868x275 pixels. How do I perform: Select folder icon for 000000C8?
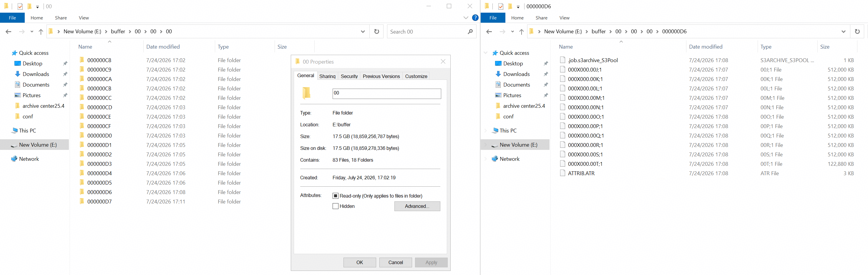(x=82, y=60)
